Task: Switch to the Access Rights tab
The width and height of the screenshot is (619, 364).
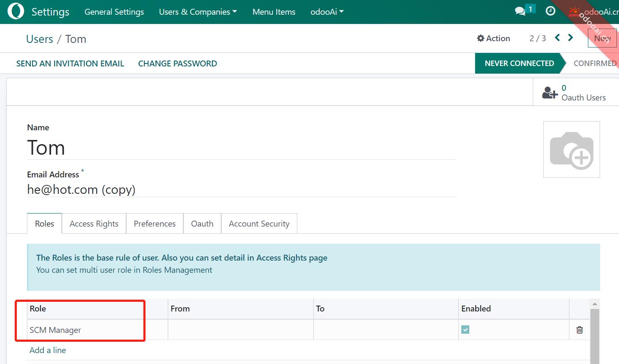Action: point(94,224)
